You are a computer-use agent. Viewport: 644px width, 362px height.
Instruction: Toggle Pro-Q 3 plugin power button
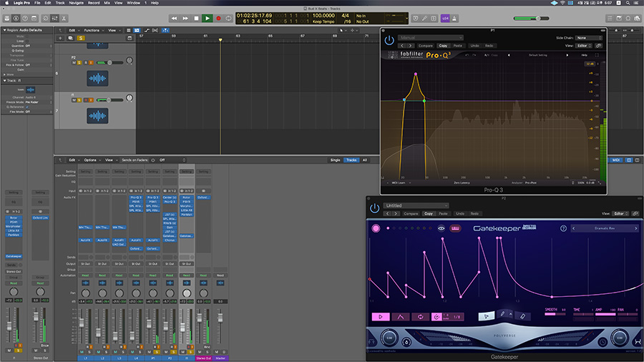pyautogui.click(x=389, y=40)
